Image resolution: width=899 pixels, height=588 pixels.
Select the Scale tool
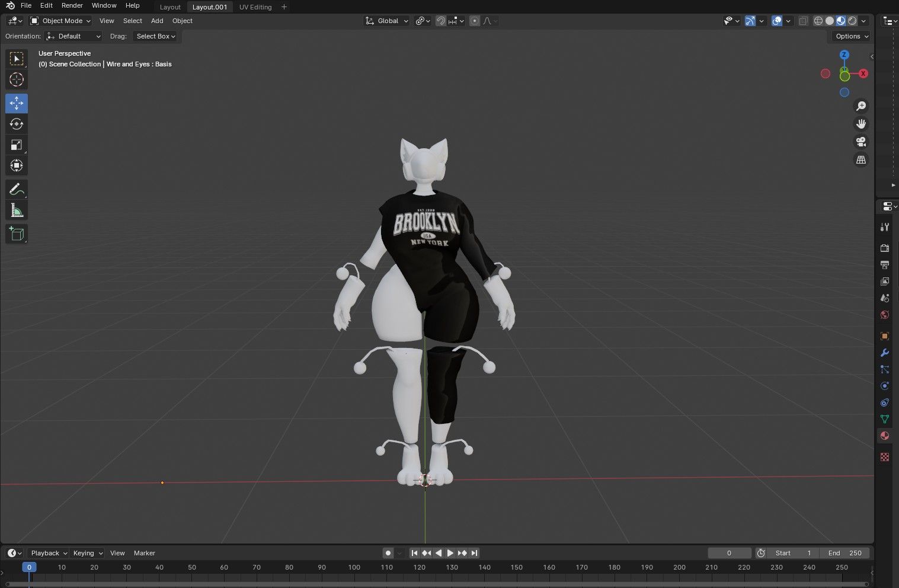[17, 145]
